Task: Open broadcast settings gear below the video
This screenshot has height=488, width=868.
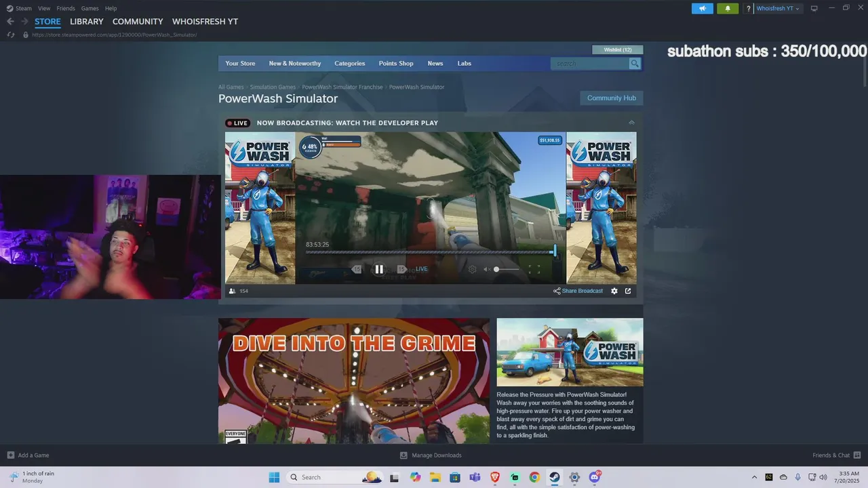Action: point(614,291)
